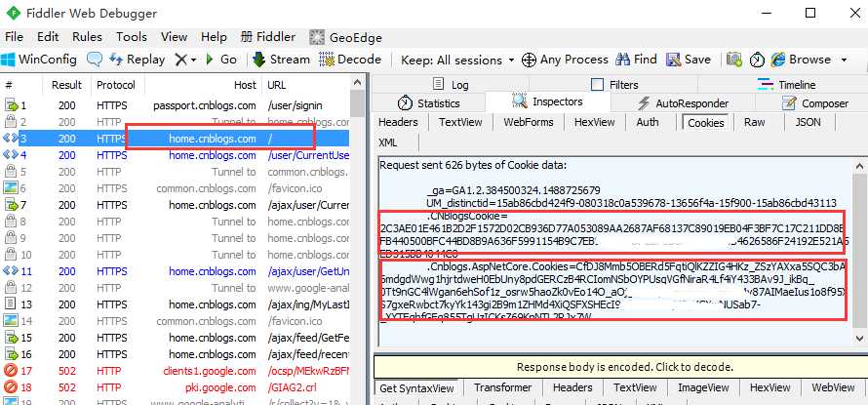Select session 13 /ajax/ing/MyLastI row
Viewport: 868px width, 405px height.
[x=176, y=304]
